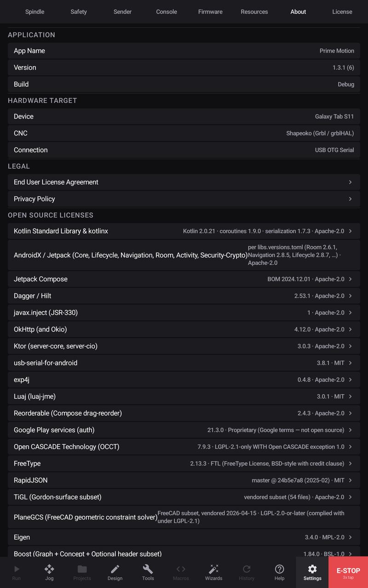The height and width of the screenshot is (588, 368).
Task: Switch to the Safety tab
Action: pos(79,12)
